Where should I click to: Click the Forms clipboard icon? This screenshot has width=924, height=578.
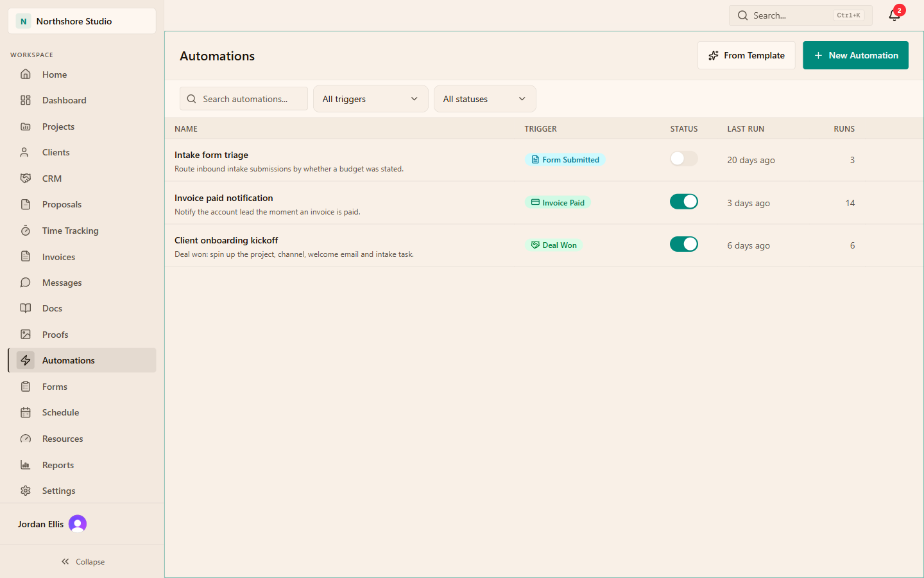[26, 387]
